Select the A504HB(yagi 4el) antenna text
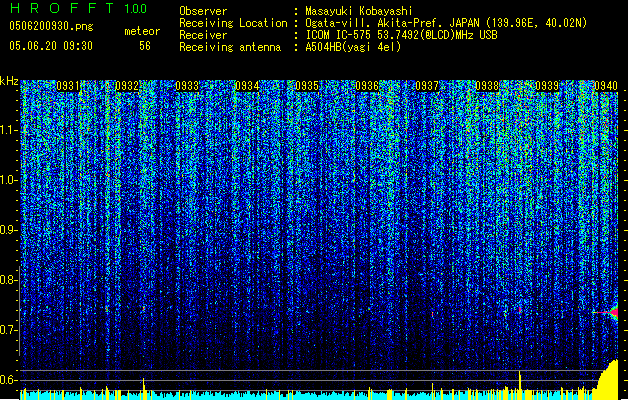The height and width of the screenshot is (400, 629). (x=353, y=47)
